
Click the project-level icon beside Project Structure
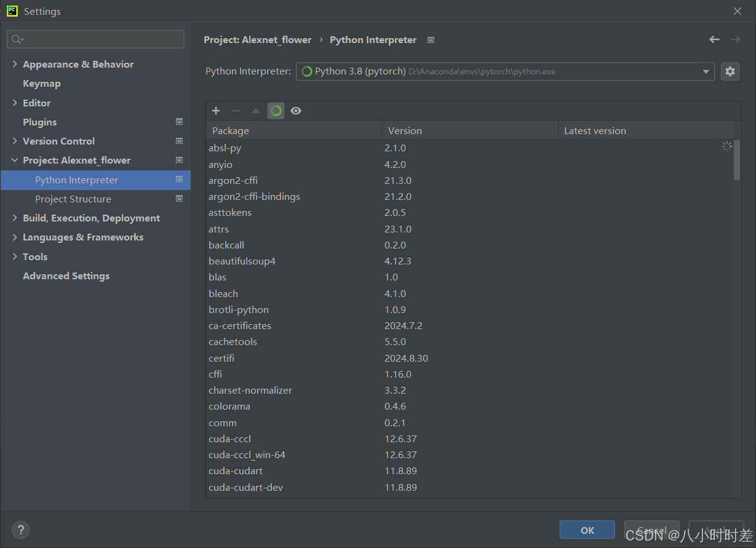(x=179, y=199)
